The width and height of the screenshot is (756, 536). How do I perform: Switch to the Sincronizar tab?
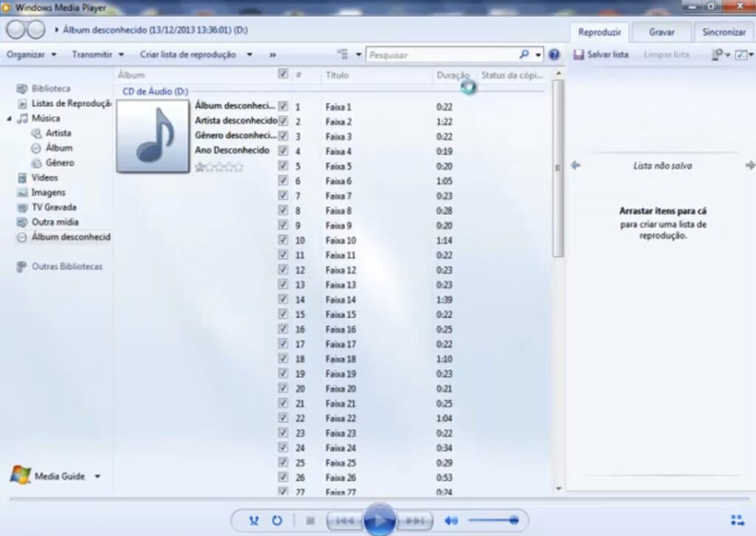point(724,32)
